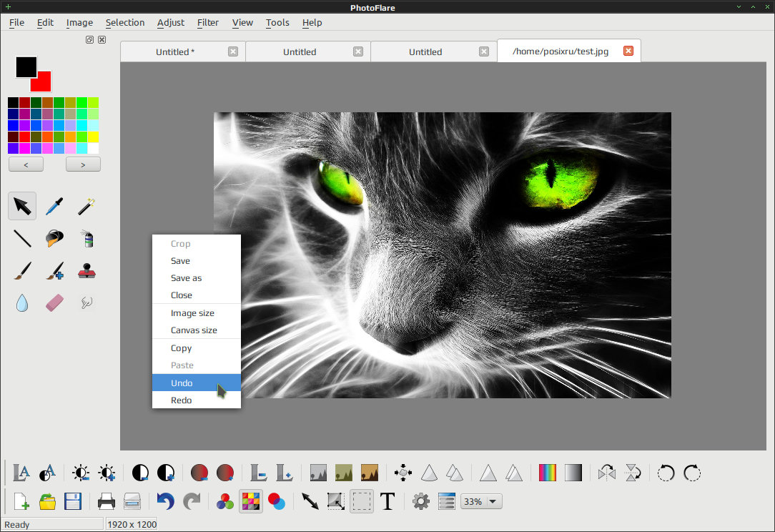Image resolution: width=775 pixels, height=532 pixels.
Task: Toggle the color palette grid icon
Action: (251, 501)
